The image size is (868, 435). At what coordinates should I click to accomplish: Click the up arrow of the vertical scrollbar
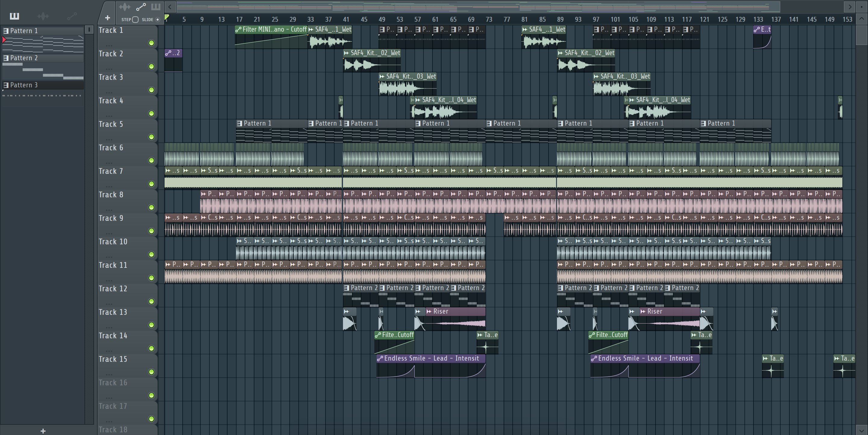(x=862, y=18)
